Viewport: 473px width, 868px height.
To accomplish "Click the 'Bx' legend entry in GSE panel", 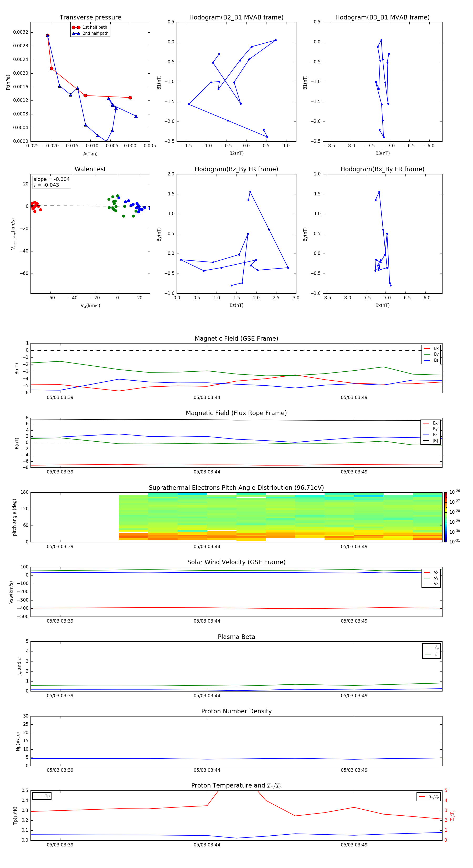I will point(431,349).
